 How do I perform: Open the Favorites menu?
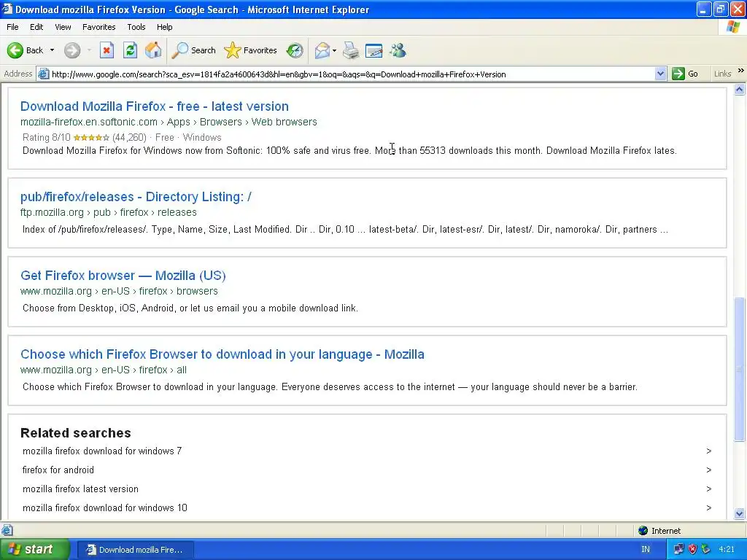tap(99, 27)
